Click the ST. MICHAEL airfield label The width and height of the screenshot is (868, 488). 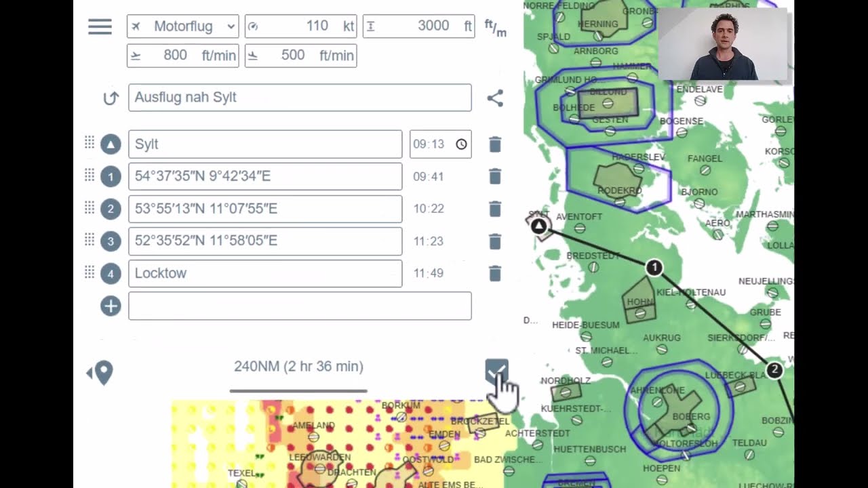pos(606,350)
